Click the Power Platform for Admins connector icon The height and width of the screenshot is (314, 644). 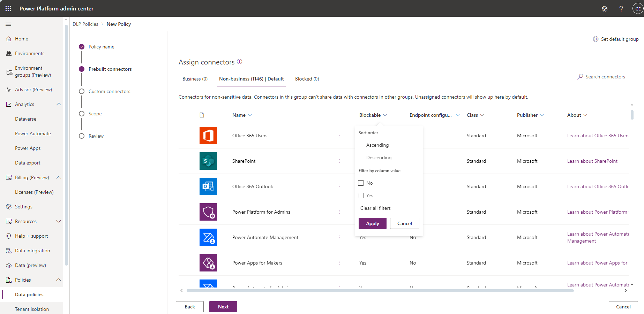[208, 212]
